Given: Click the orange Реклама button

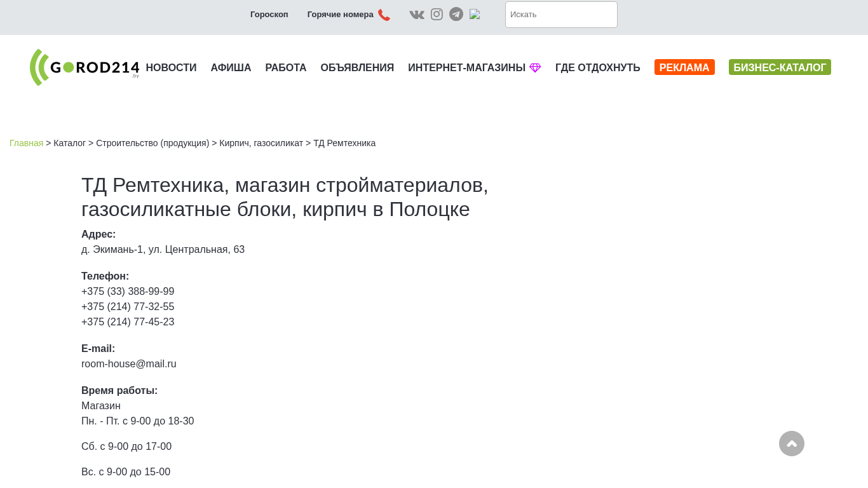Looking at the screenshot, I should coord(684,67).
